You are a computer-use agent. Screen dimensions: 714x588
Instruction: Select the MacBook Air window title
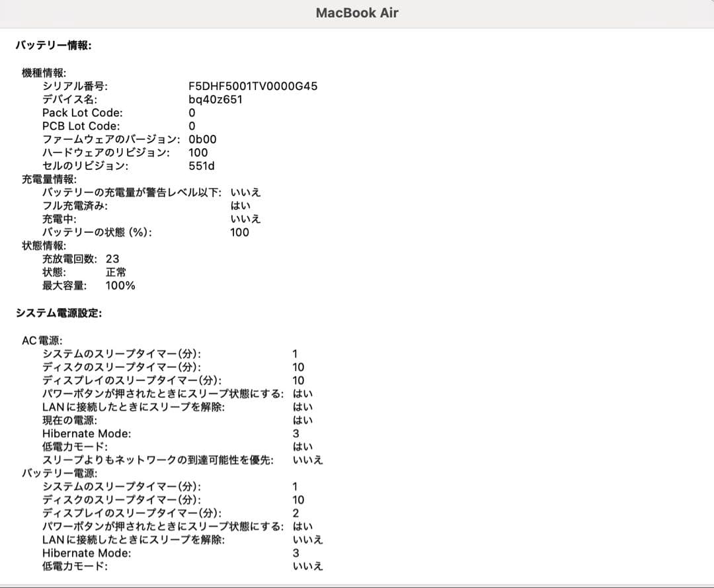[x=357, y=13]
